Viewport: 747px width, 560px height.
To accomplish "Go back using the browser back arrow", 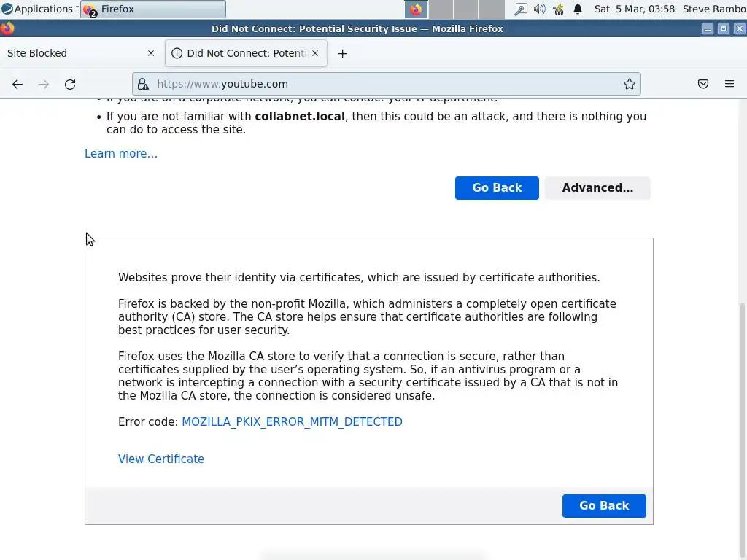I will coord(18,85).
